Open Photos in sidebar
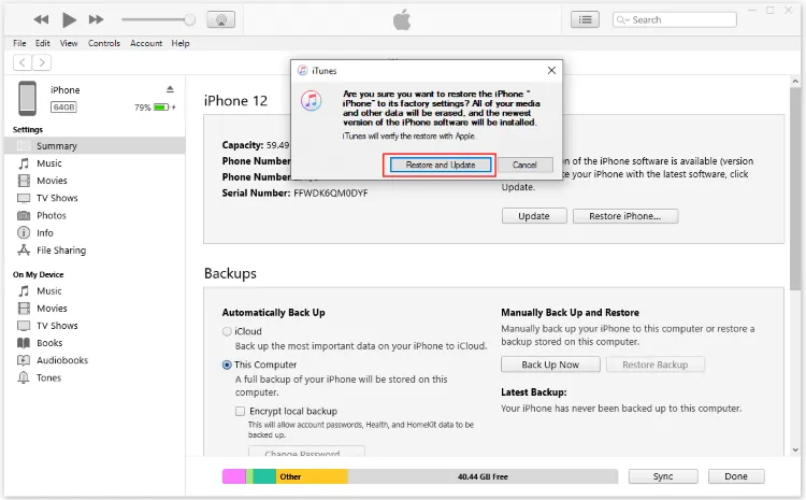Image resolution: width=806 pixels, height=500 pixels. click(x=51, y=216)
